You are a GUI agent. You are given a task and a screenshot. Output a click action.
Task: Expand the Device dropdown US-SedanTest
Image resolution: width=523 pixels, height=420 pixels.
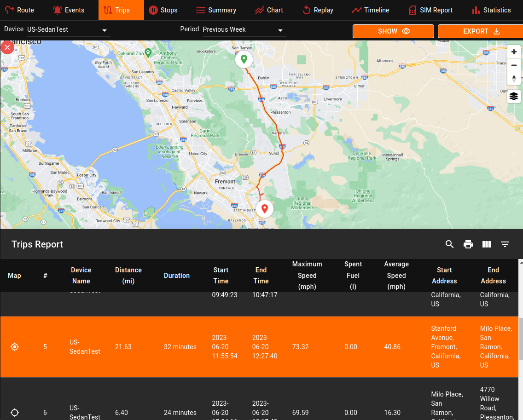pos(69,29)
